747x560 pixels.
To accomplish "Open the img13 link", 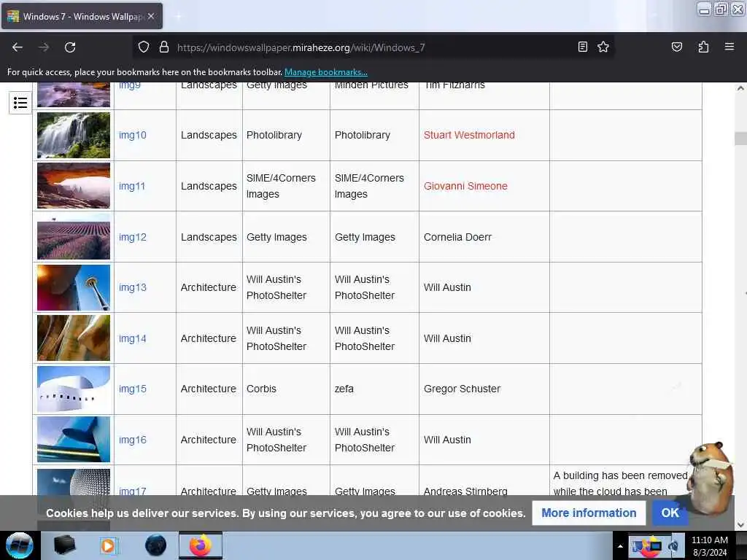I will click(x=133, y=287).
